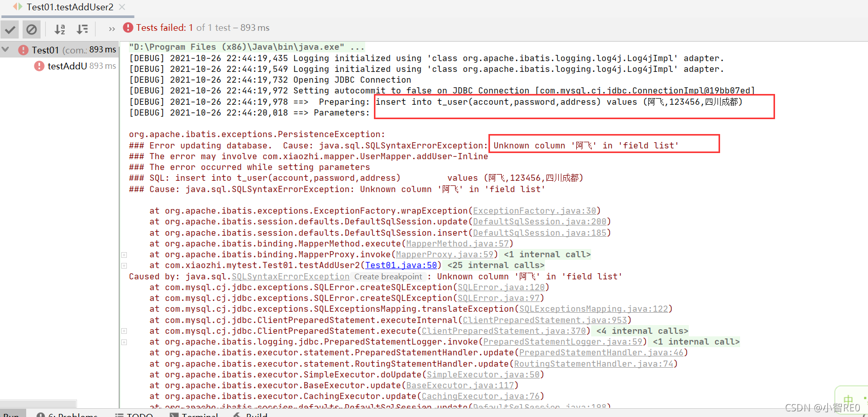Sort test results by duration
Screen dimensions: 868x417
click(82, 29)
